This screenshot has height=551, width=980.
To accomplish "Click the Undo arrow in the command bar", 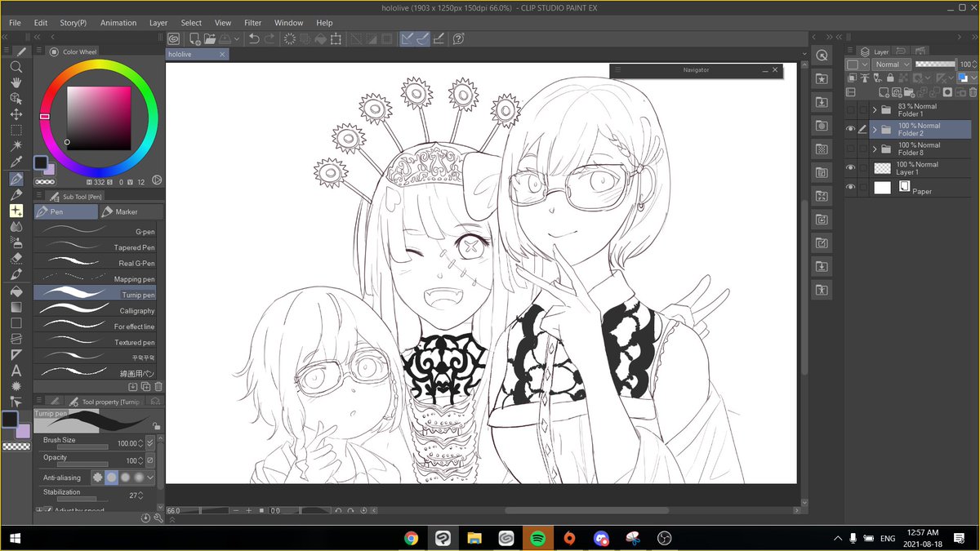I will click(x=254, y=38).
